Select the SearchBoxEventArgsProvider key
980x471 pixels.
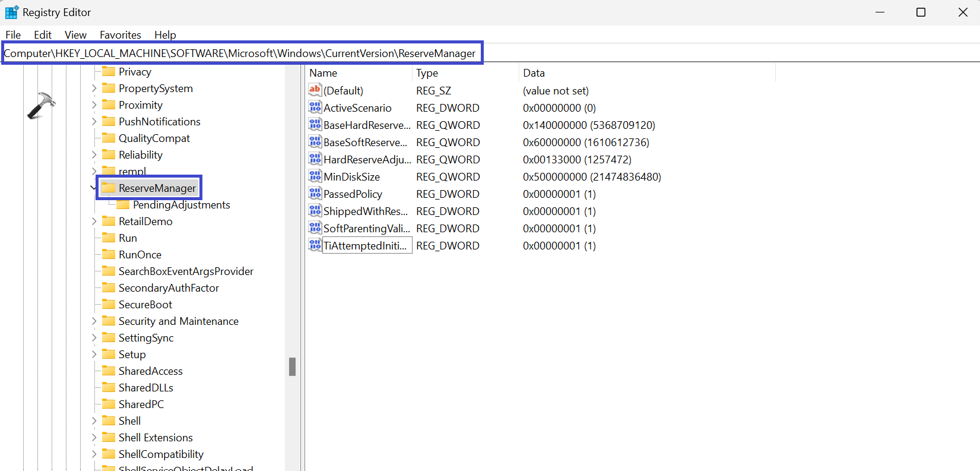click(186, 271)
